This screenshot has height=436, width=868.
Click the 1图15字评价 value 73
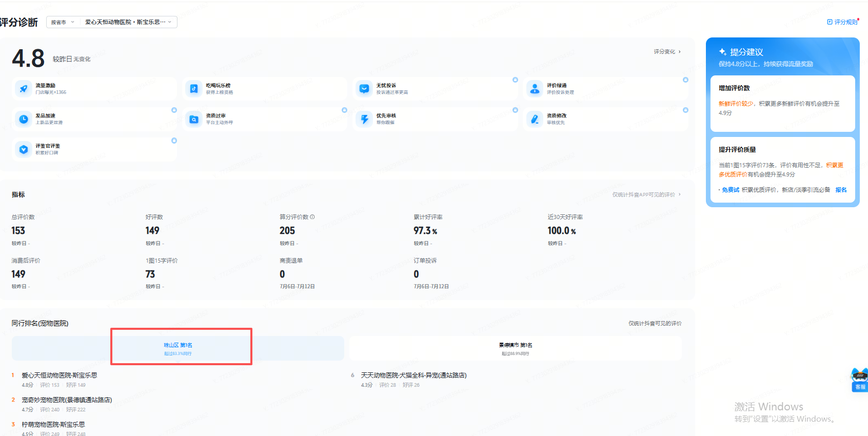150,274
